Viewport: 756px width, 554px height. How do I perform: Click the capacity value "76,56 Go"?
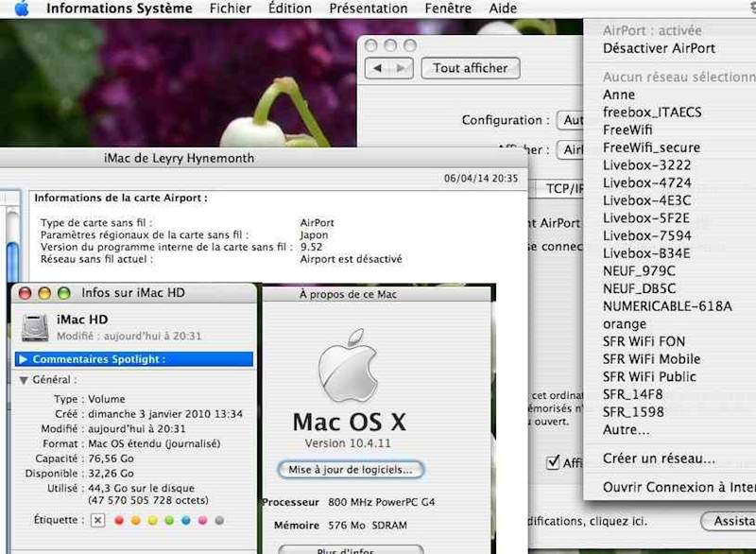pyautogui.click(x=111, y=459)
